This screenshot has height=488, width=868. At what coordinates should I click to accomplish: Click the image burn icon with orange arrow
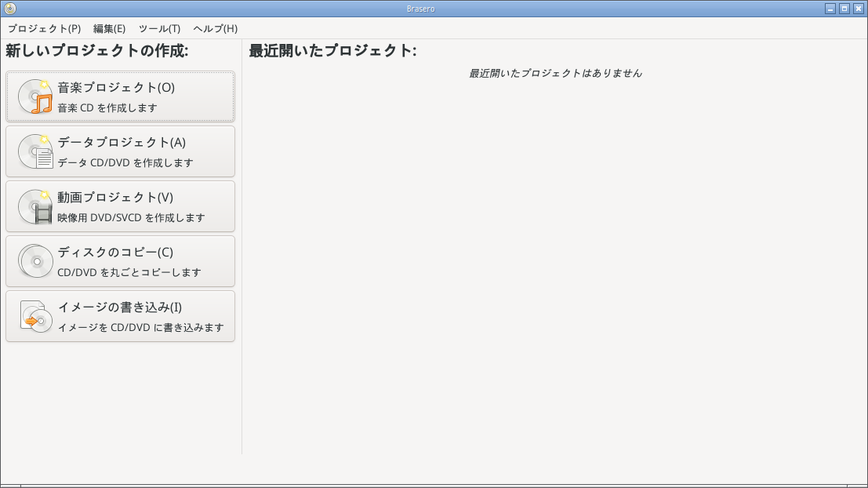(x=35, y=315)
